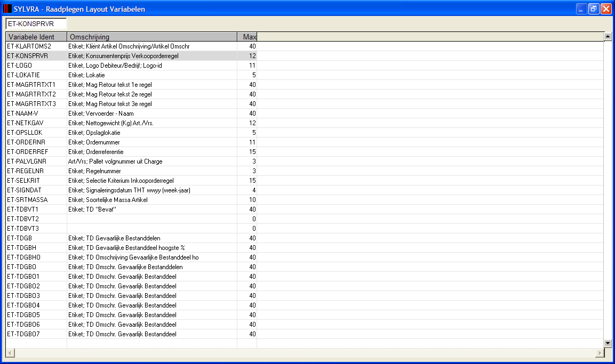The image size is (615, 364).
Task: Click the SYLVRA app icon in title bar
Action: [x=7, y=9]
